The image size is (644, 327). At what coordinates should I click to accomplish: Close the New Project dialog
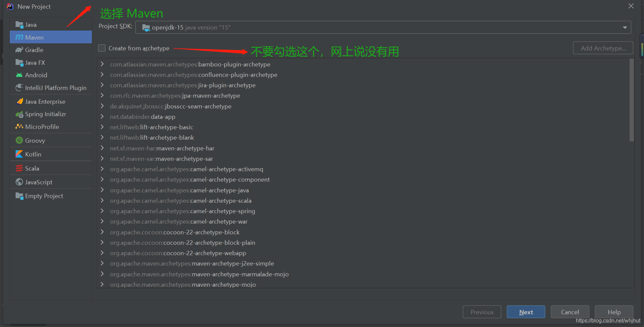(631, 6)
